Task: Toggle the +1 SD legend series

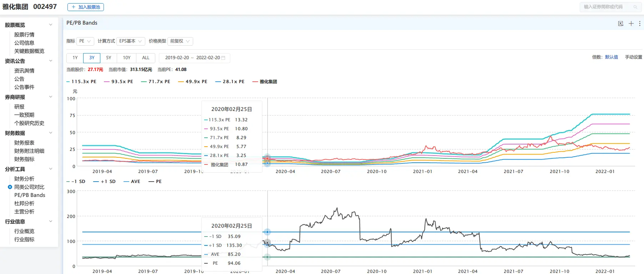Action: point(104,182)
